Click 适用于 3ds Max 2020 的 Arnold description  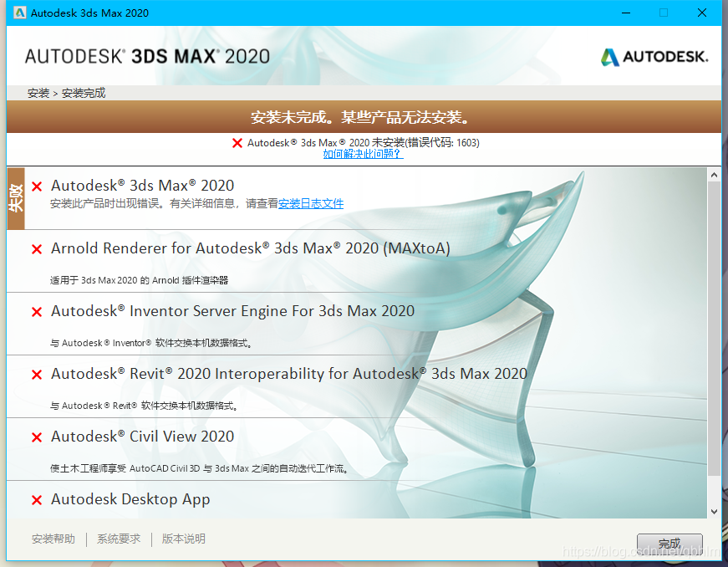[139, 280]
